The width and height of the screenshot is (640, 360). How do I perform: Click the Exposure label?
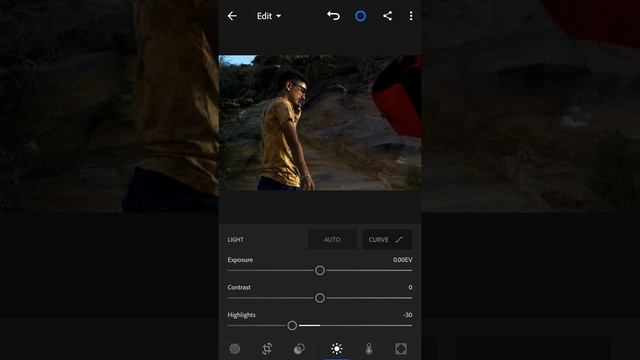[240, 260]
